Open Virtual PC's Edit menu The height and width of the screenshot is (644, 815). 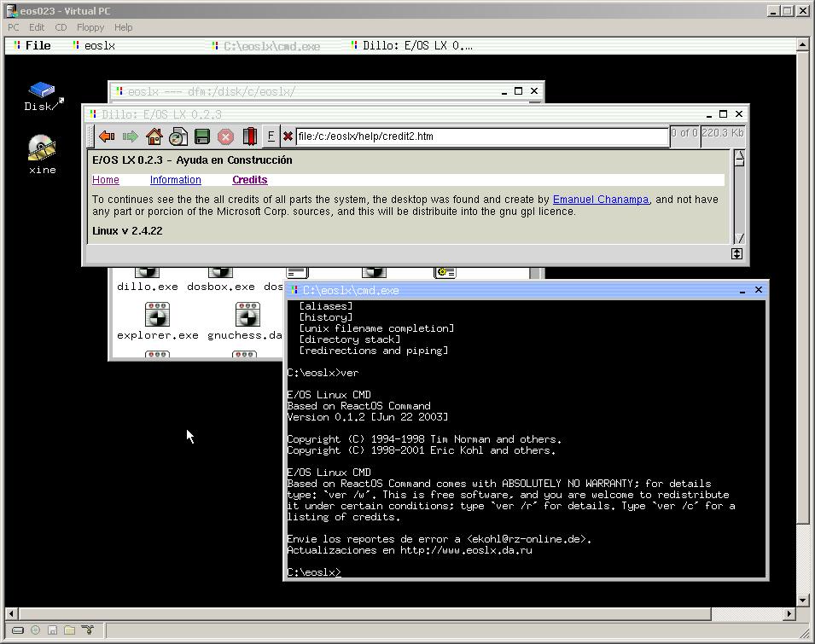37,27
